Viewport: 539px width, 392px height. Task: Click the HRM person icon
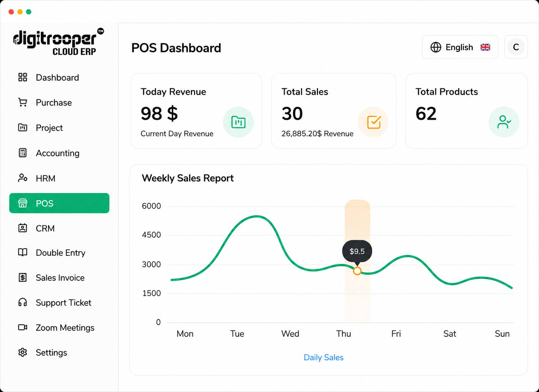[x=23, y=178]
